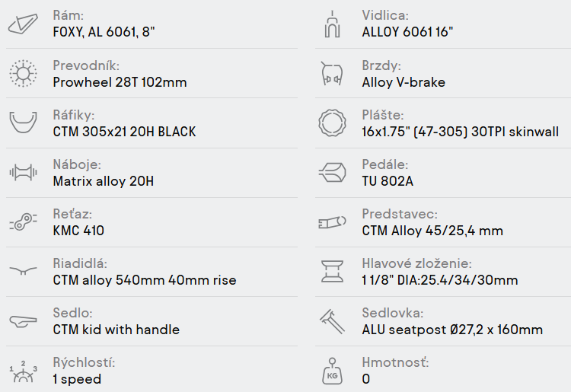Click the chain link icon beside Reťaz
571x392 pixels.
[23, 222]
